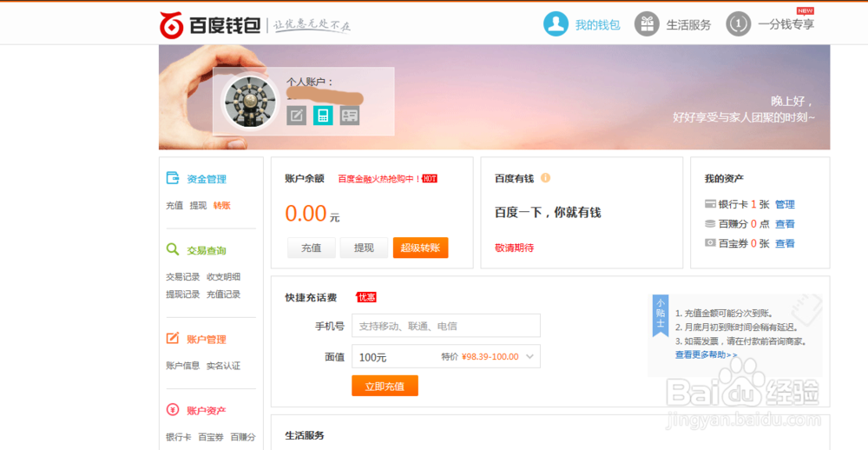Click 转账 in the sidebar
The width and height of the screenshot is (868, 450).
[x=222, y=206]
